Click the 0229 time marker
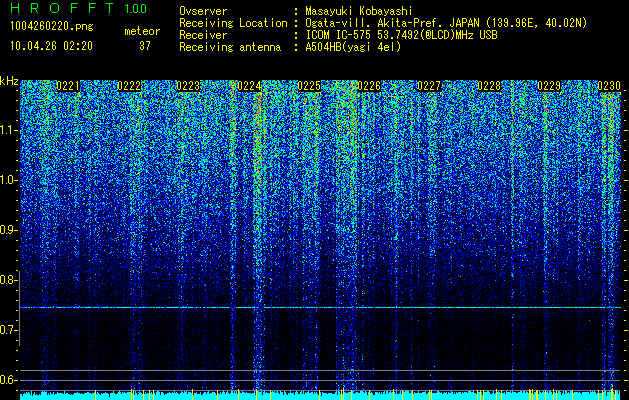Viewport: 629px width, 400px height. point(549,86)
